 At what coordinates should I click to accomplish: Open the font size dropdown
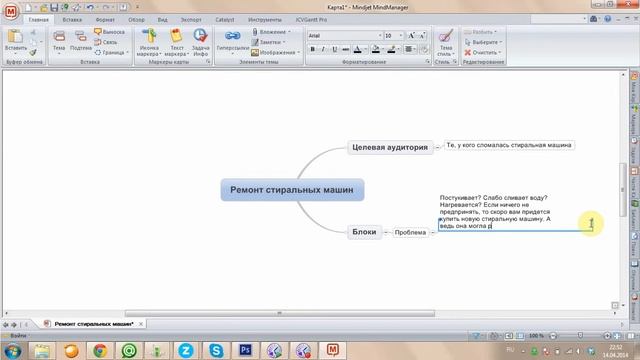click(401, 36)
